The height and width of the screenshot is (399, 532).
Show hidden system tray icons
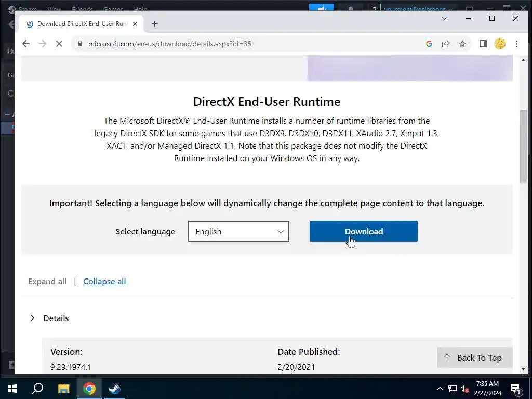tap(440, 389)
